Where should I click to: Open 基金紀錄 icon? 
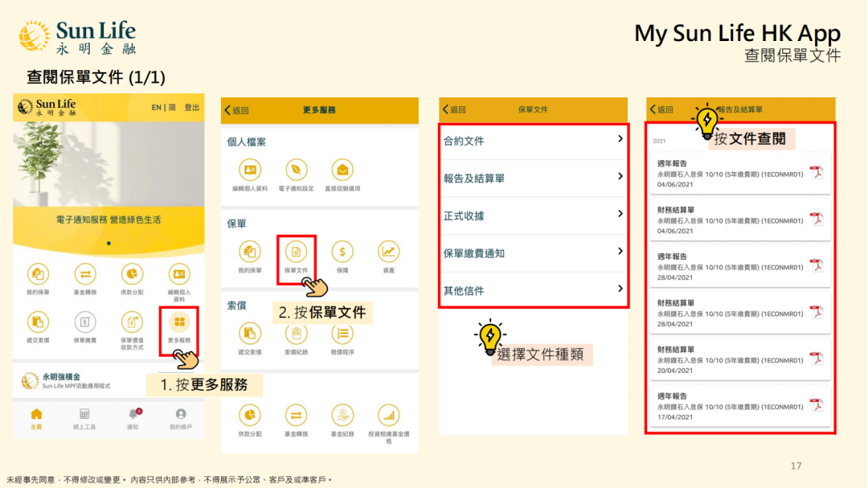click(342, 416)
